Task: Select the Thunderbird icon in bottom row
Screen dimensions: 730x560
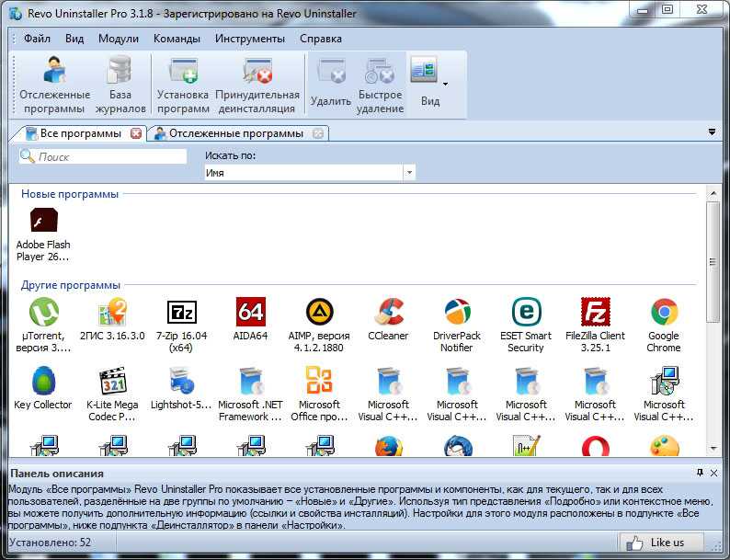Action: coord(457,445)
